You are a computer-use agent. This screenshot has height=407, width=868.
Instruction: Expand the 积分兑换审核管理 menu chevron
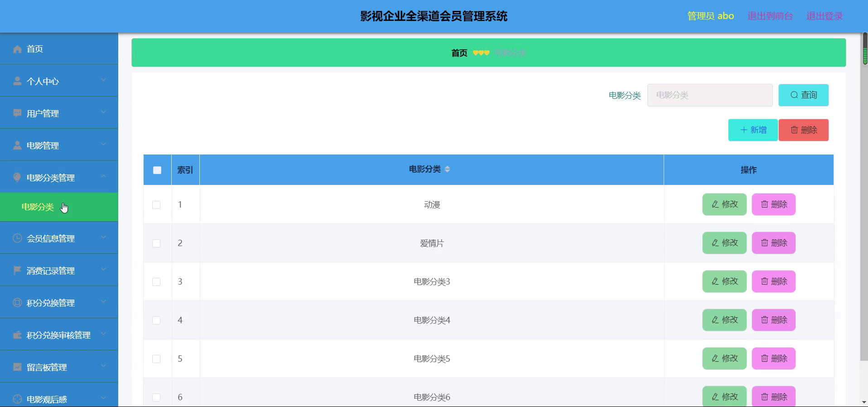click(103, 334)
